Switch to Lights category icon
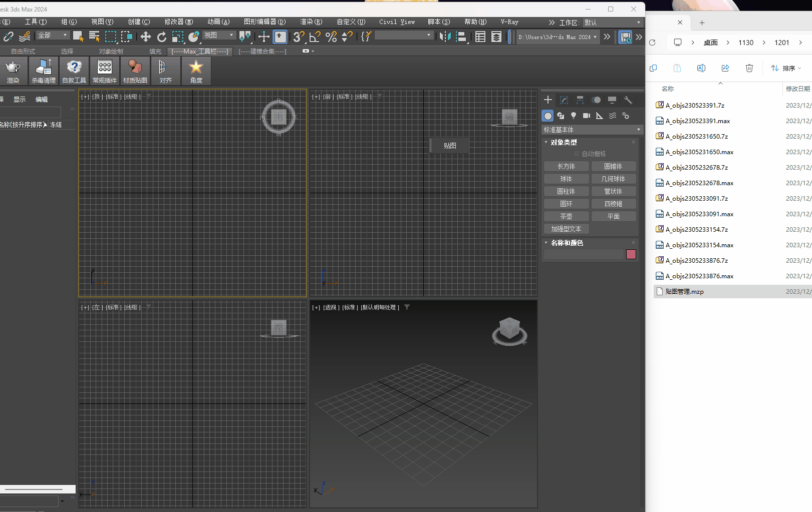This screenshot has height=512, width=812. pos(574,116)
